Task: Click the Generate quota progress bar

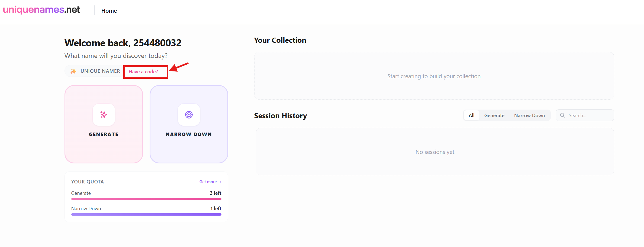Action: click(146, 199)
